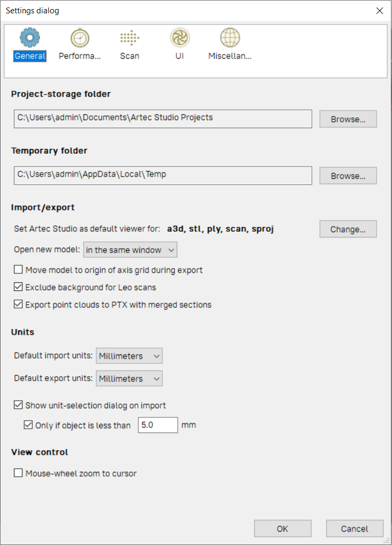Viewport: 392px width, 545px height.
Task: Uncheck Exclude background for Leo scans
Action: (19, 288)
